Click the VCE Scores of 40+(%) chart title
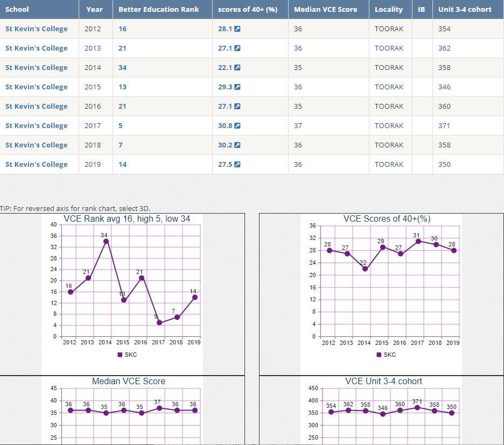Screen dimensions: 504x445 [387, 219]
